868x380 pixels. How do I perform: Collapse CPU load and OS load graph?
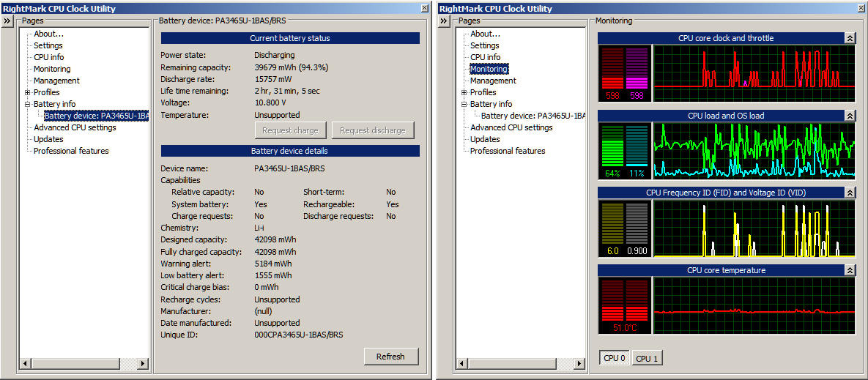pos(849,116)
